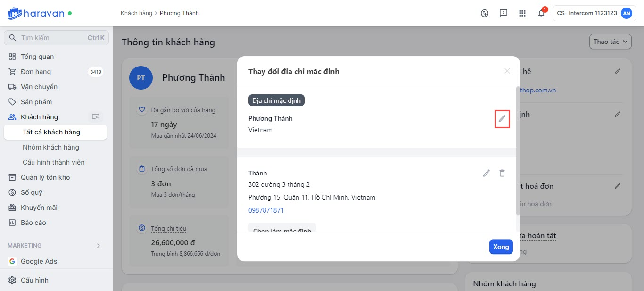Image resolution: width=644 pixels, height=291 pixels.
Task: Set Thành address as default (Chọn làm mặc định)
Action: coord(282,228)
